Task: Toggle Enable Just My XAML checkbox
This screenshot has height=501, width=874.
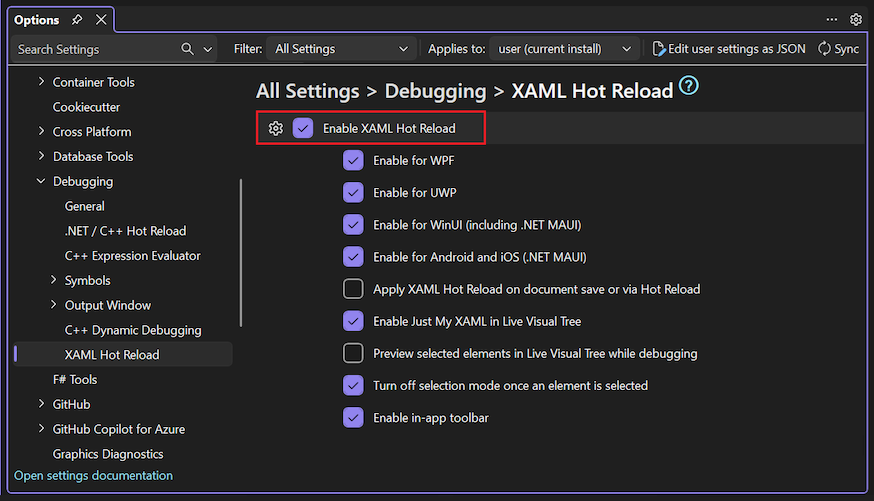Action: point(353,321)
